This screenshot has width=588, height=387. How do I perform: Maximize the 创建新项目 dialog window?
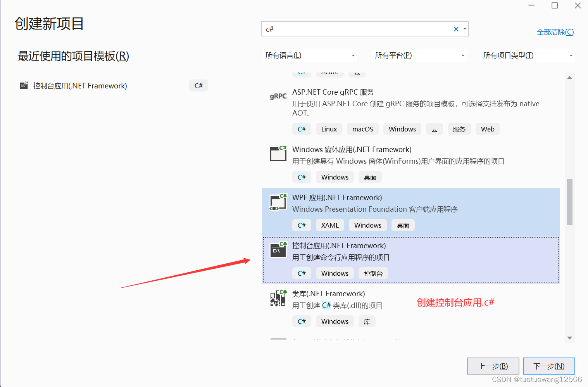click(555, 5)
